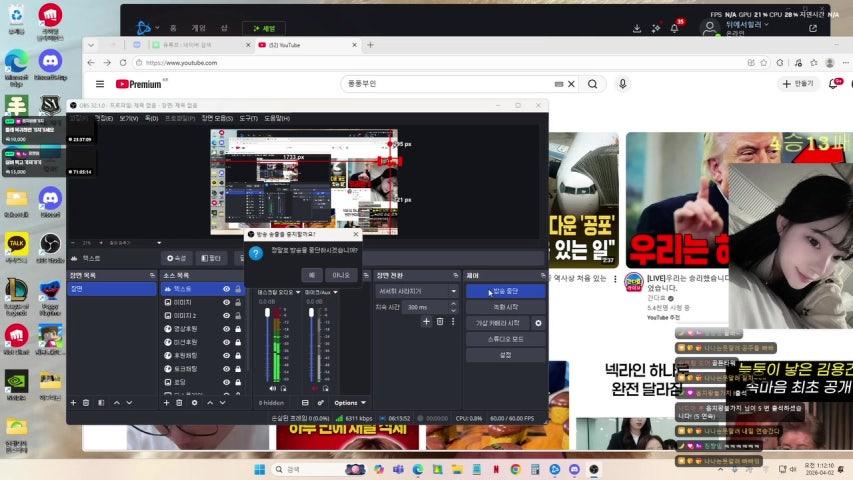
Task: Expand the 데스크탑 오디오 channel dropdown arrow
Action: (x=298, y=292)
